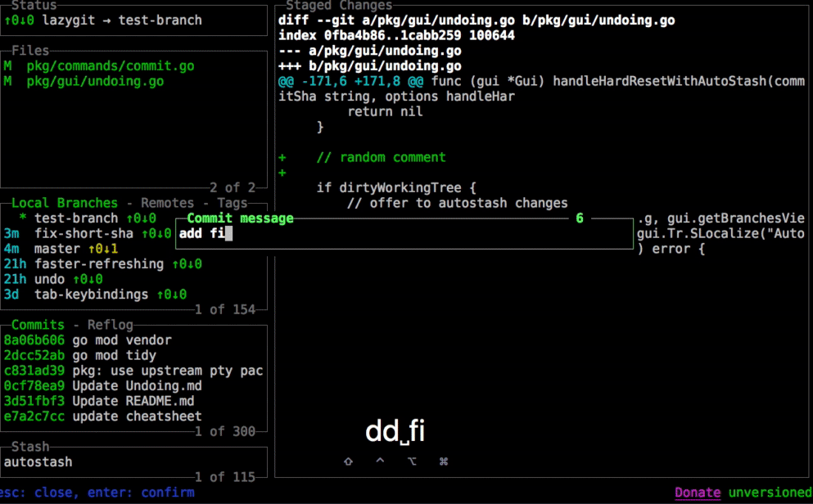Click the Commit message input field

(404, 234)
